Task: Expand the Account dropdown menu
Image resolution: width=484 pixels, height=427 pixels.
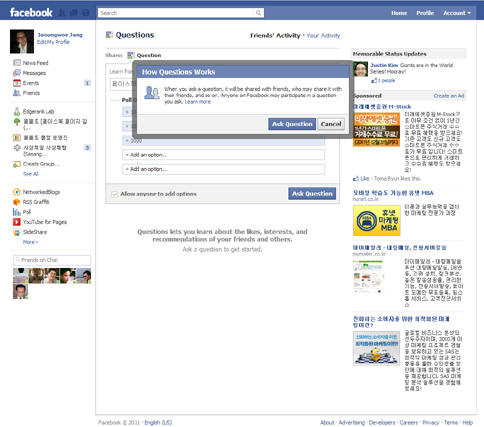Action: click(x=457, y=13)
